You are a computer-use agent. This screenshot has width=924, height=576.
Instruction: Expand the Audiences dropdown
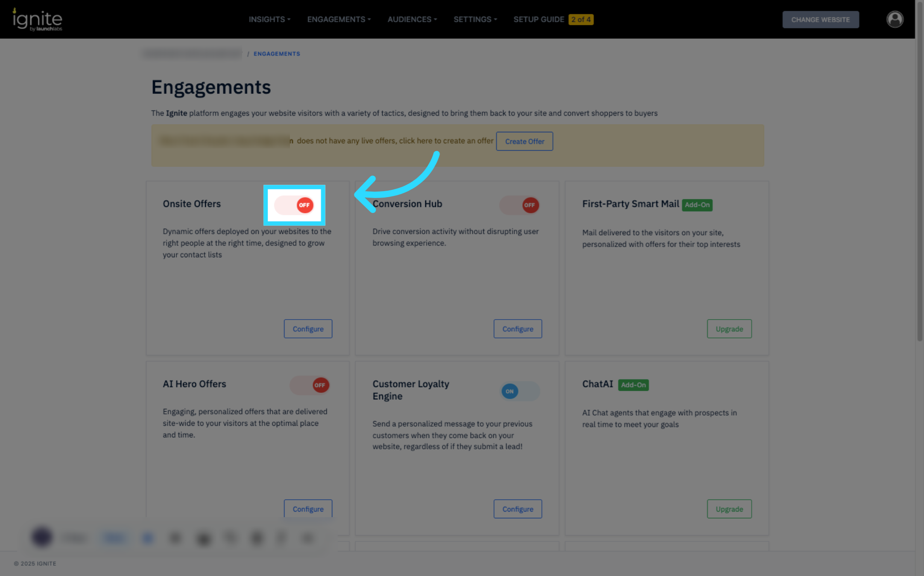click(412, 20)
